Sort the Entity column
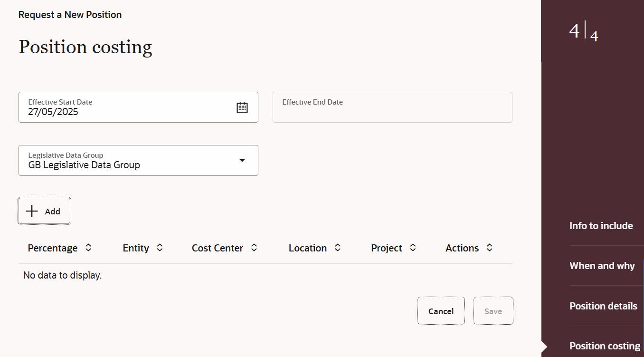Viewport: 644px width, 357px height. (160, 248)
